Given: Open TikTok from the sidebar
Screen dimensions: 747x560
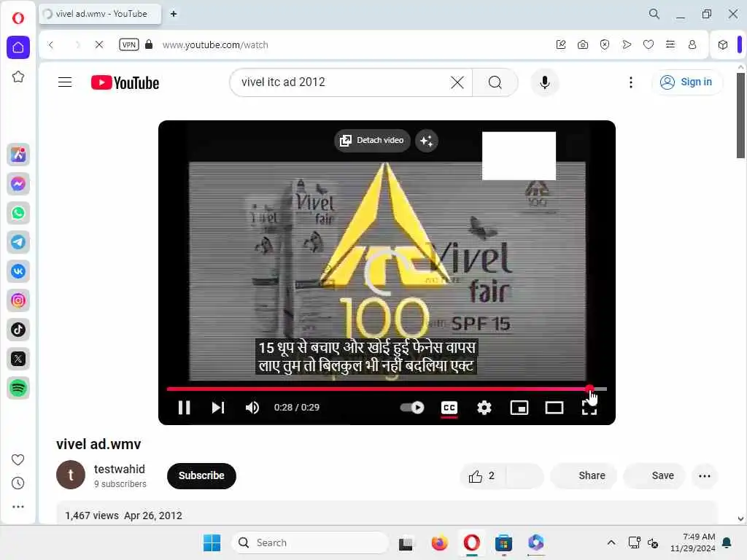Looking at the screenshot, I should [18, 330].
